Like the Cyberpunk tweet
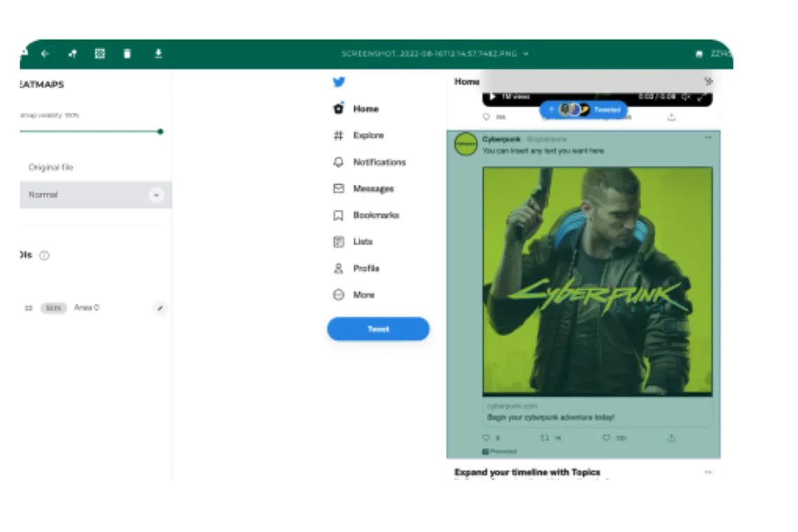The width and height of the screenshot is (798, 532). (x=606, y=437)
